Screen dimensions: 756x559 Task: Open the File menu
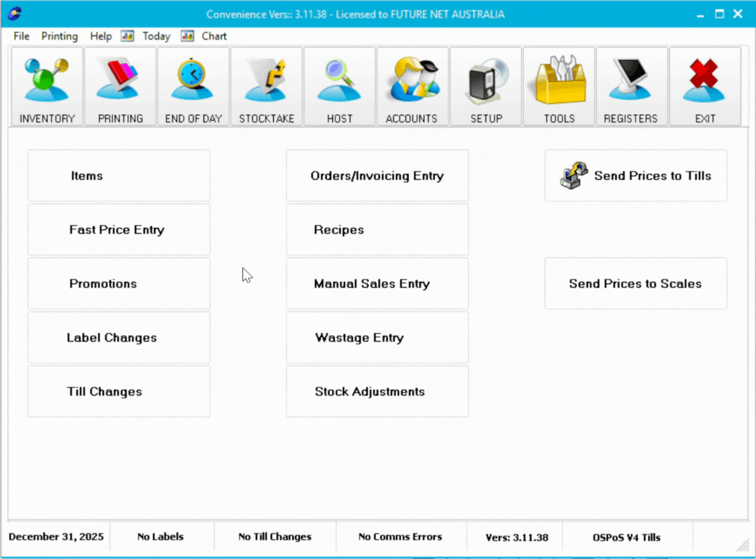pos(21,36)
